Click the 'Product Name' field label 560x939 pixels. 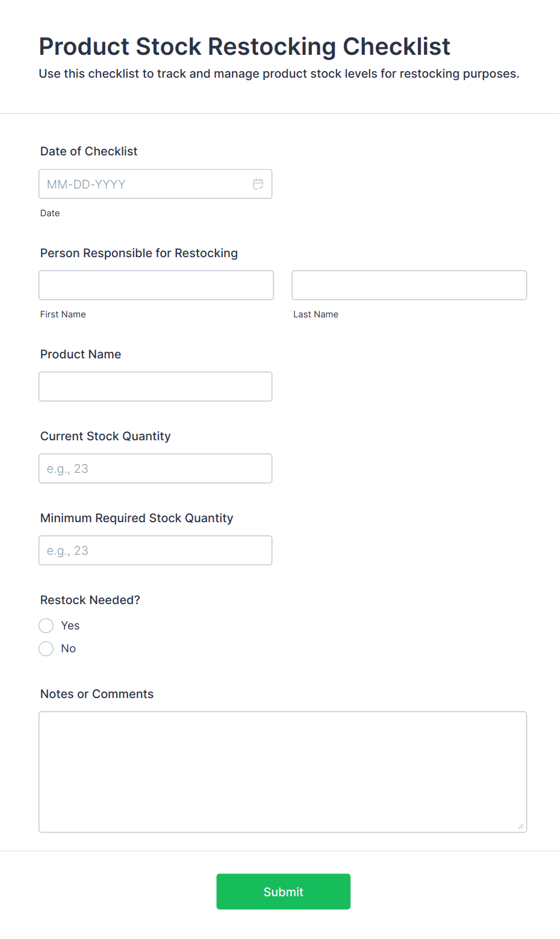click(81, 354)
